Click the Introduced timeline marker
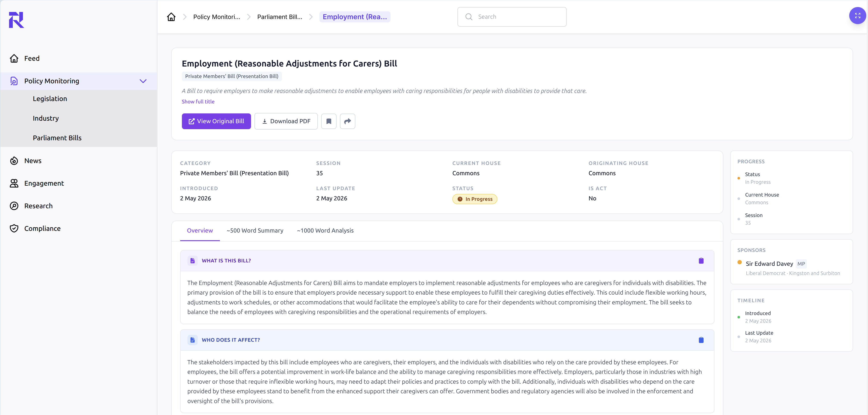Image resolution: width=868 pixels, height=415 pixels. 739,317
